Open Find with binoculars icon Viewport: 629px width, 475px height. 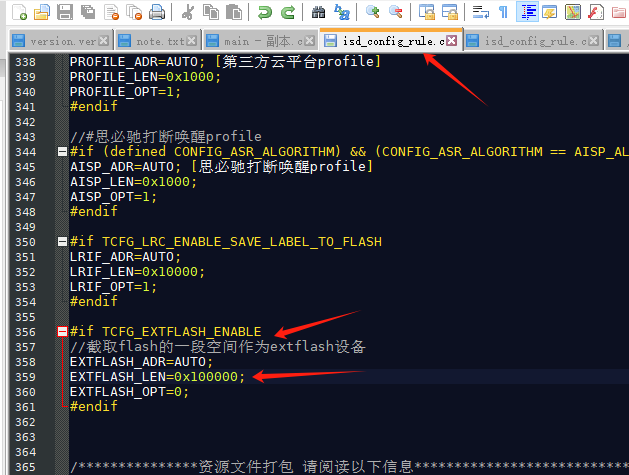pyautogui.click(x=318, y=12)
